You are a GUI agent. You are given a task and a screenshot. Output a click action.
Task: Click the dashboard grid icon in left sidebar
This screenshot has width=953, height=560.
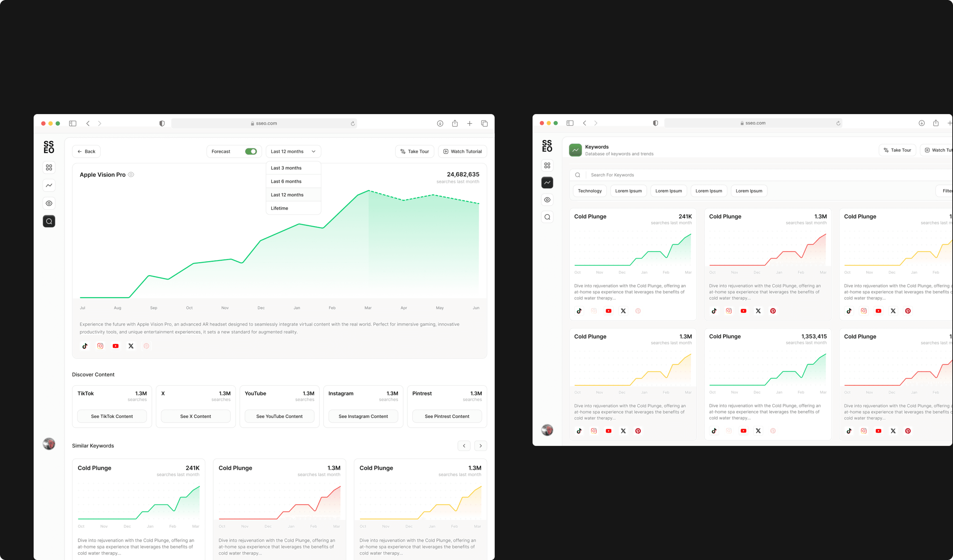(x=49, y=167)
